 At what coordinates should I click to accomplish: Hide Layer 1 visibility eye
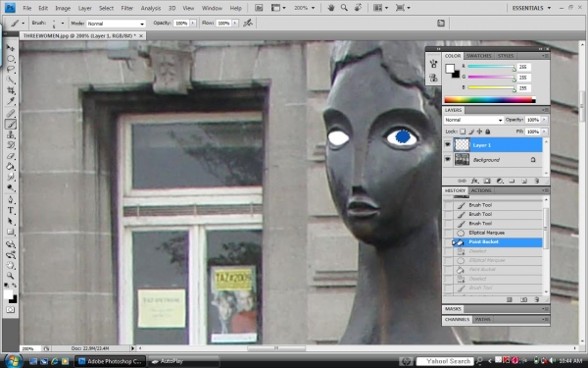coord(448,145)
